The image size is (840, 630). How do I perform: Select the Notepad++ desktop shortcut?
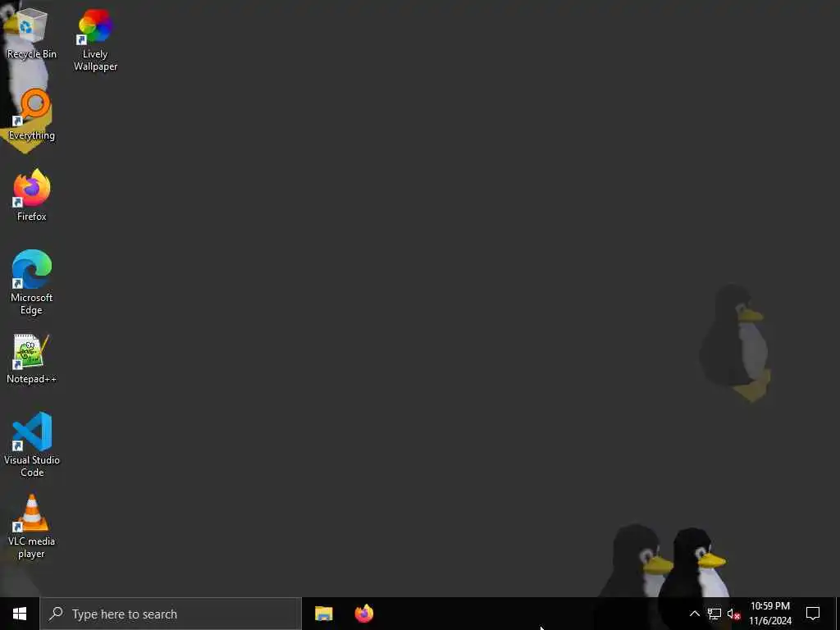(32, 359)
